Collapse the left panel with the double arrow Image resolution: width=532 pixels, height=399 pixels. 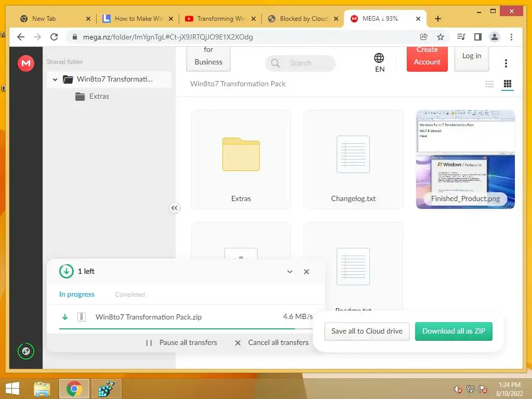click(x=175, y=208)
